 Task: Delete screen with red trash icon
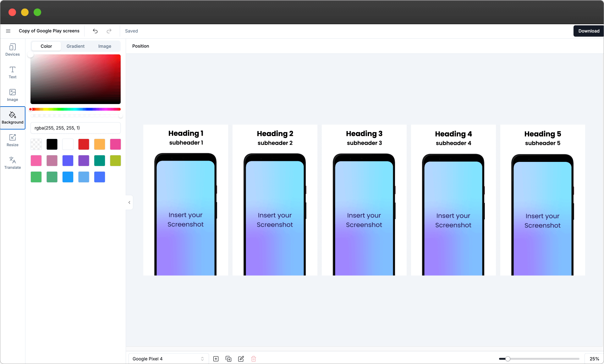[254, 359]
